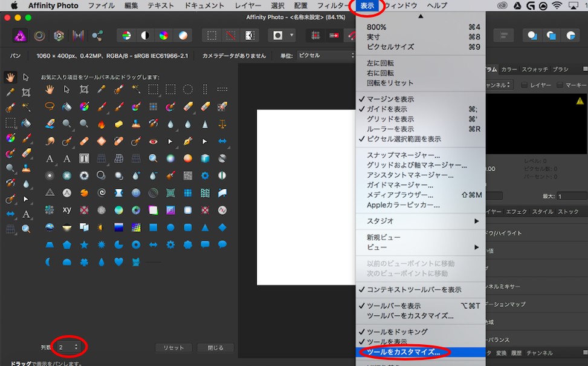
Task: Click the 閉じる button
Action: point(216,348)
